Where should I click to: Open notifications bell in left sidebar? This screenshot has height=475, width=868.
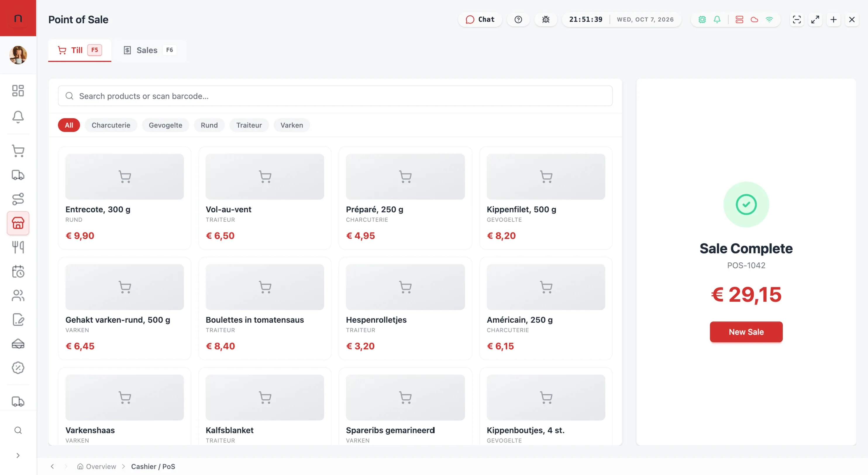[18, 117]
